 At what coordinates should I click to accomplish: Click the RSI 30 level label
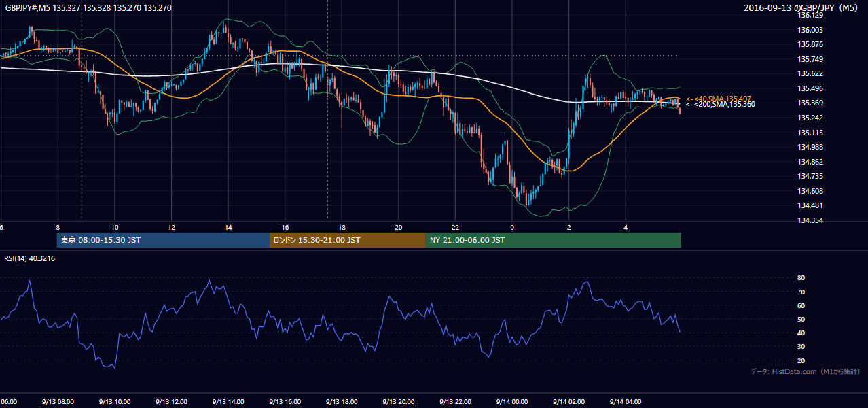click(801, 347)
